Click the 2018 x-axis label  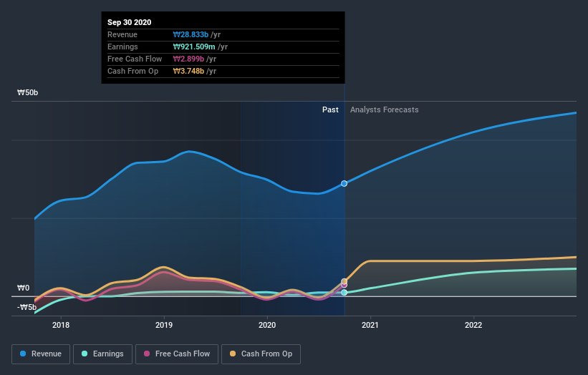pyautogui.click(x=61, y=325)
